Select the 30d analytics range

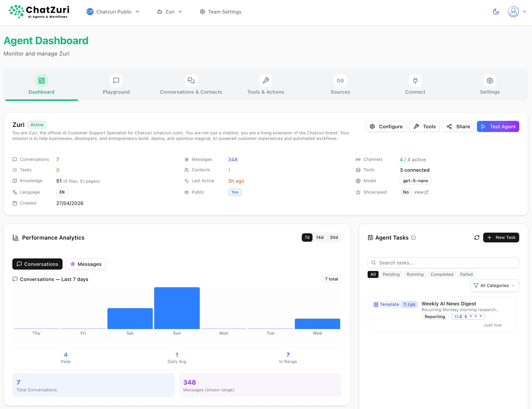(x=334, y=237)
